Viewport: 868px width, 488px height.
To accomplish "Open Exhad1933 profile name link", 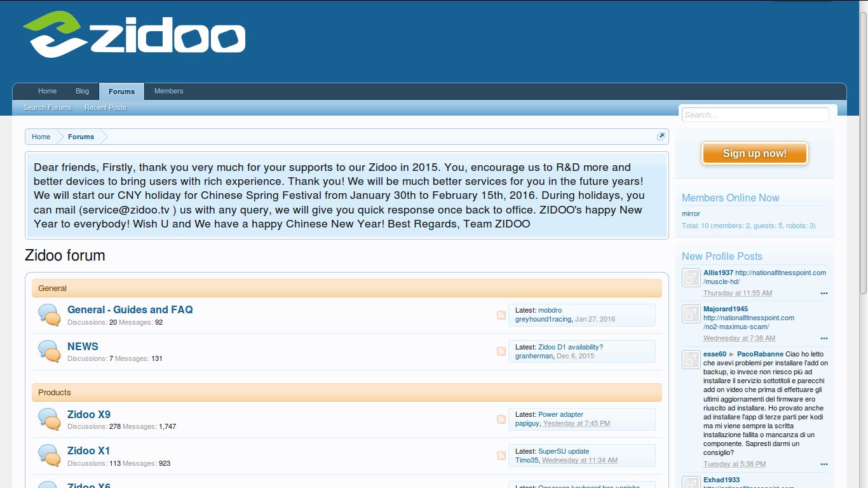I will [721, 480].
